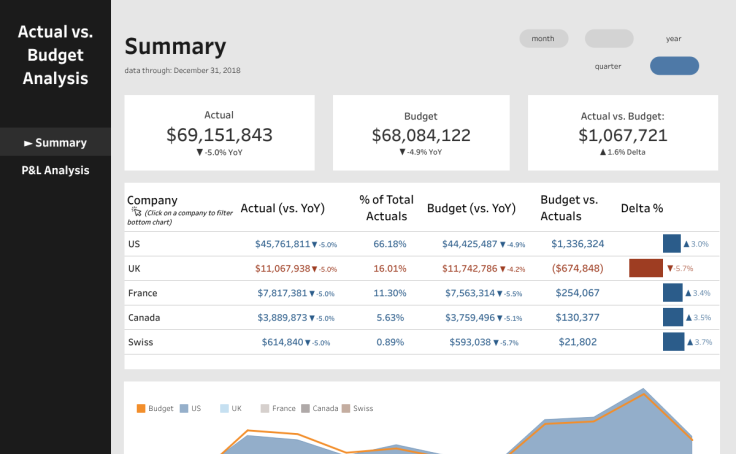This screenshot has width=736, height=454.
Task: Toggle the month pill button
Action: click(x=544, y=39)
